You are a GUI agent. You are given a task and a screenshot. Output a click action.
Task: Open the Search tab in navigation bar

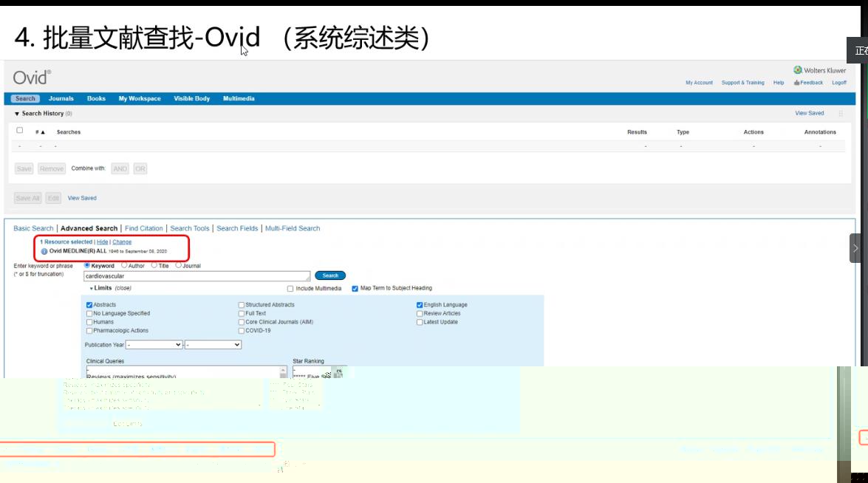coord(25,98)
